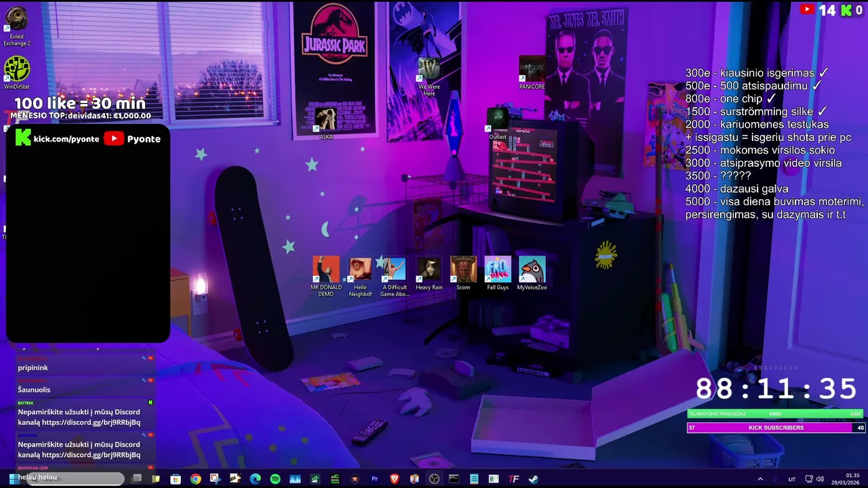Image resolution: width=868 pixels, height=488 pixels.
Task: Click the '4000 - dazausi galva' goal
Action: pos(736,188)
